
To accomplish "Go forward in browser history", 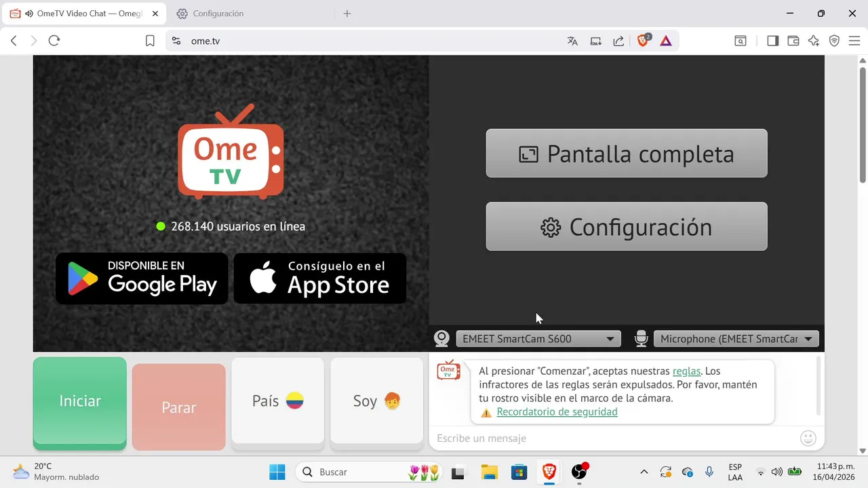I will pos(34,41).
